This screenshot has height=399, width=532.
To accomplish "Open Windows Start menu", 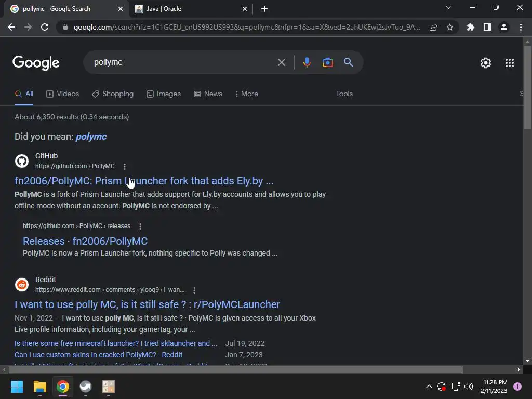I will pyautogui.click(x=17, y=387).
